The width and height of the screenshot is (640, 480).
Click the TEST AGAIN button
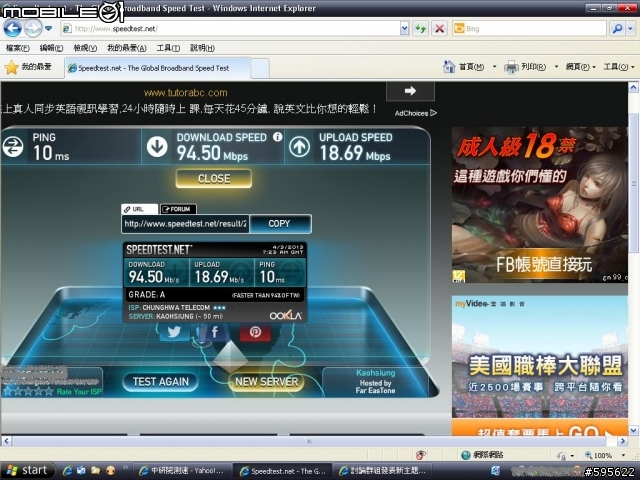(x=161, y=382)
